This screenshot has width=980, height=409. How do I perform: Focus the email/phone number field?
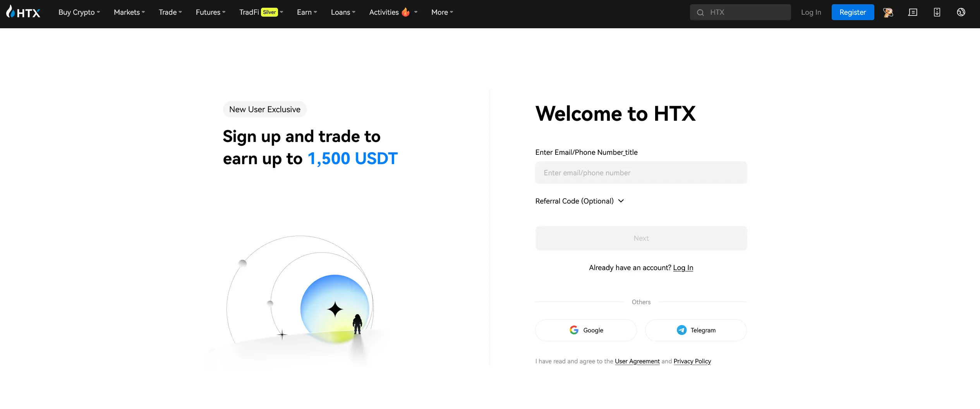pos(641,173)
